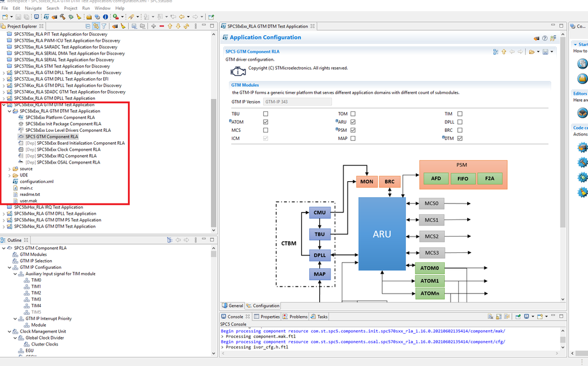Click the up arrow in Project Explorer toolbar
This screenshot has height=366, width=588.
(x=170, y=26)
